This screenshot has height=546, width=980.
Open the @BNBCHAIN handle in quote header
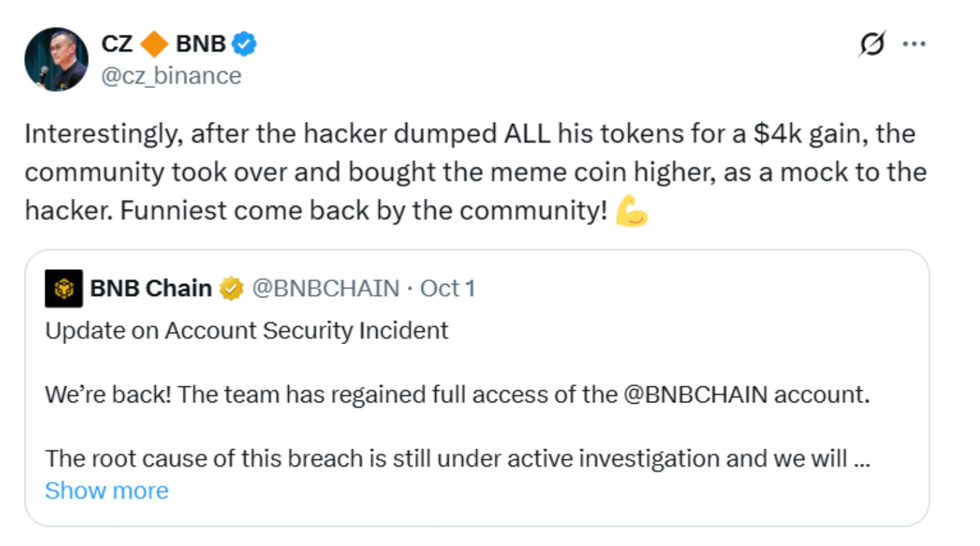326,288
